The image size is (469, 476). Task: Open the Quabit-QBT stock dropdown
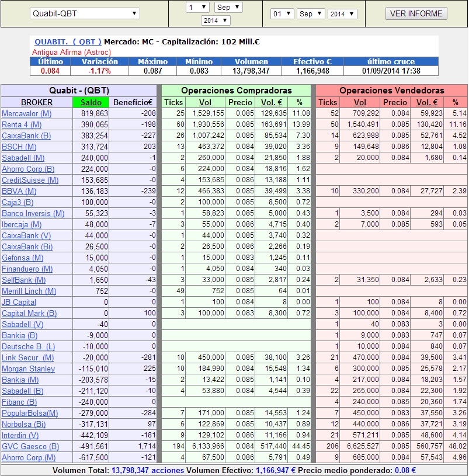tap(85, 13)
